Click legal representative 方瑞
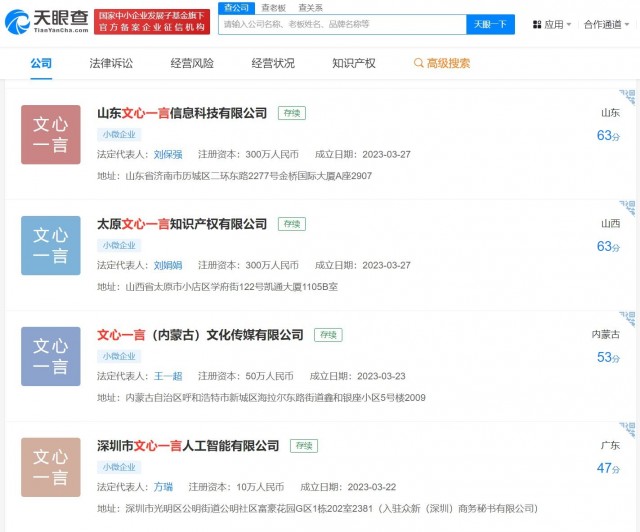The image size is (640, 532). pyautogui.click(x=163, y=487)
